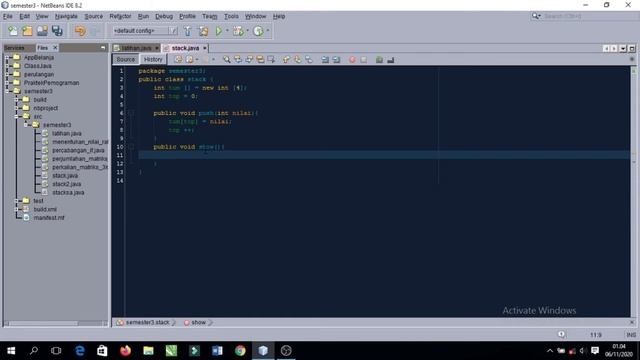Switch to History view button
The width and height of the screenshot is (640, 360).
click(x=153, y=60)
